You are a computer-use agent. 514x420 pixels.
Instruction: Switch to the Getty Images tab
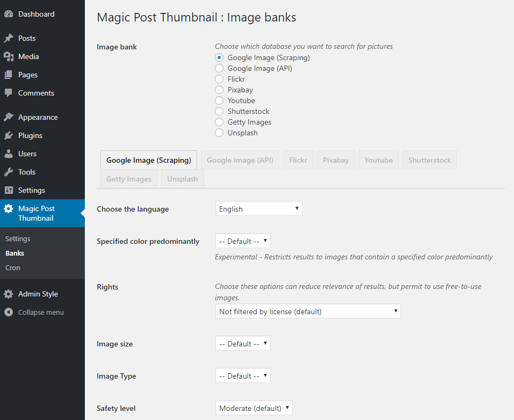[129, 179]
